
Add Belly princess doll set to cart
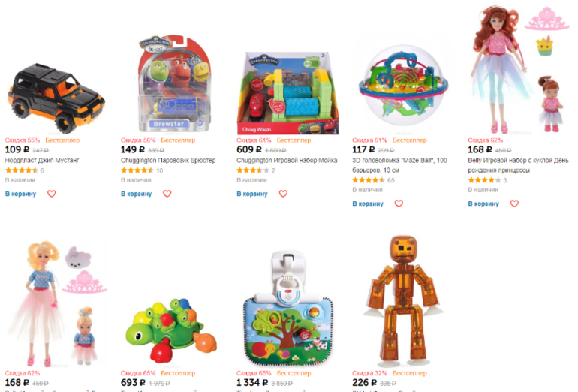483,204
